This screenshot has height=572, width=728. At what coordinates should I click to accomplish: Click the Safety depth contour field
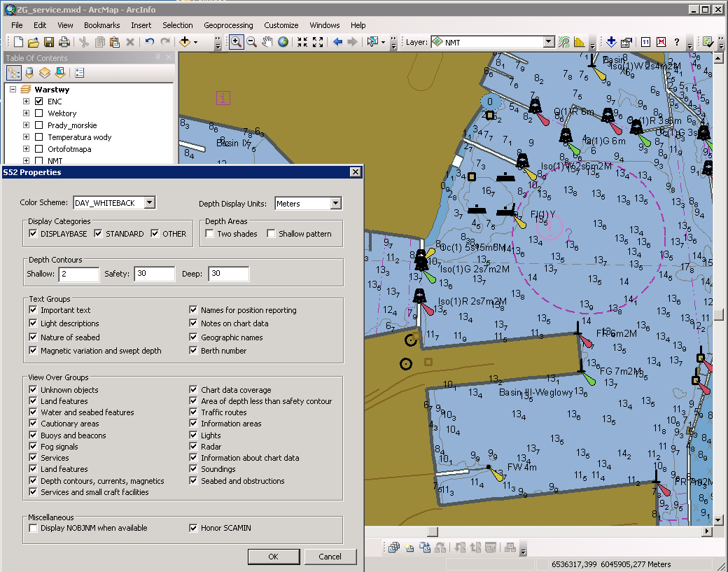click(x=155, y=274)
